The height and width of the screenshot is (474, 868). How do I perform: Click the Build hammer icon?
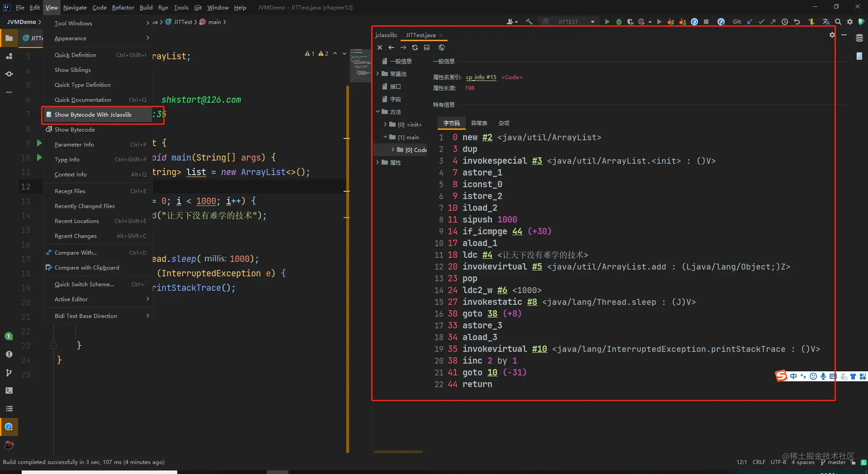[x=529, y=22]
